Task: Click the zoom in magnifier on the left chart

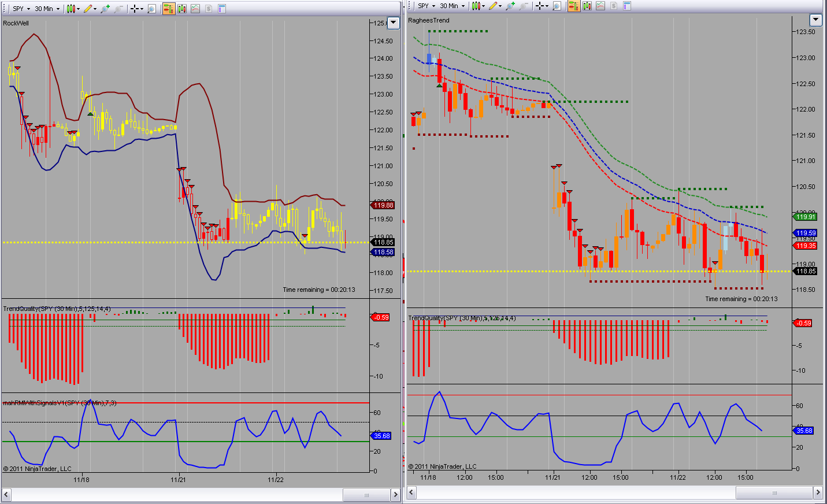Action: tap(105, 9)
